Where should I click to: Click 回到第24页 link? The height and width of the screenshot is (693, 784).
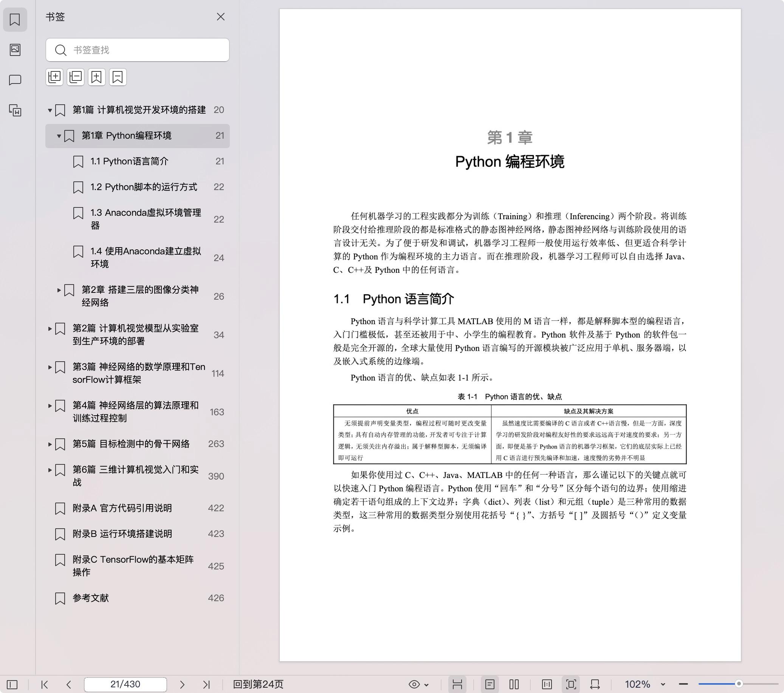(258, 685)
